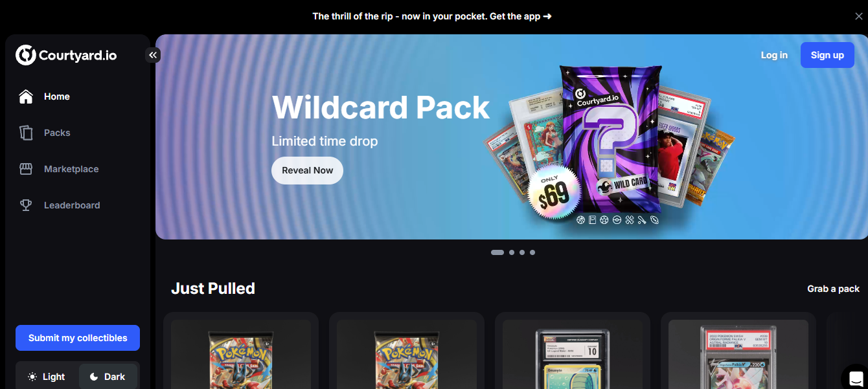The width and height of the screenshot is (868, 389).
Task: Click the Marketplace storefront icon
Action: pyautogui.click(x=26, y=169)
